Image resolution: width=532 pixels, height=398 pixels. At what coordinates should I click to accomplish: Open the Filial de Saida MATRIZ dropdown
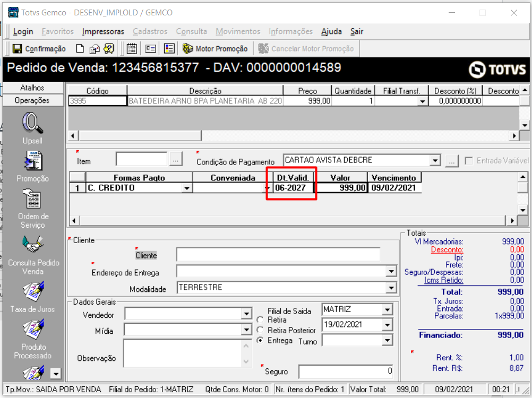click(x=387, y=309)
